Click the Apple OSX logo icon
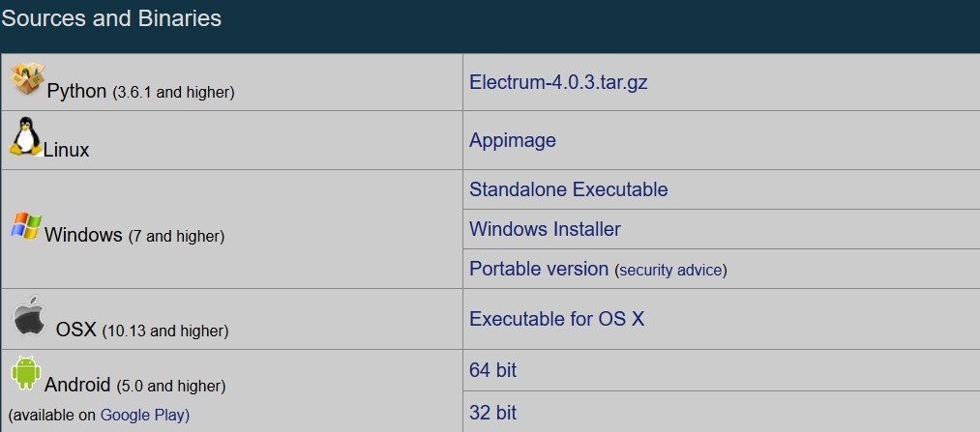This screenshot has width=980, height=432. [29, 316]
